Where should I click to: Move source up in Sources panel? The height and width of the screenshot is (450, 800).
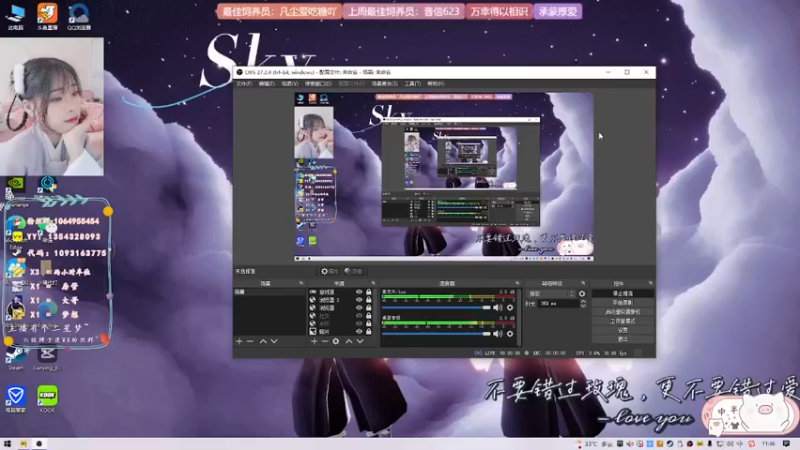tap(349, 341)
